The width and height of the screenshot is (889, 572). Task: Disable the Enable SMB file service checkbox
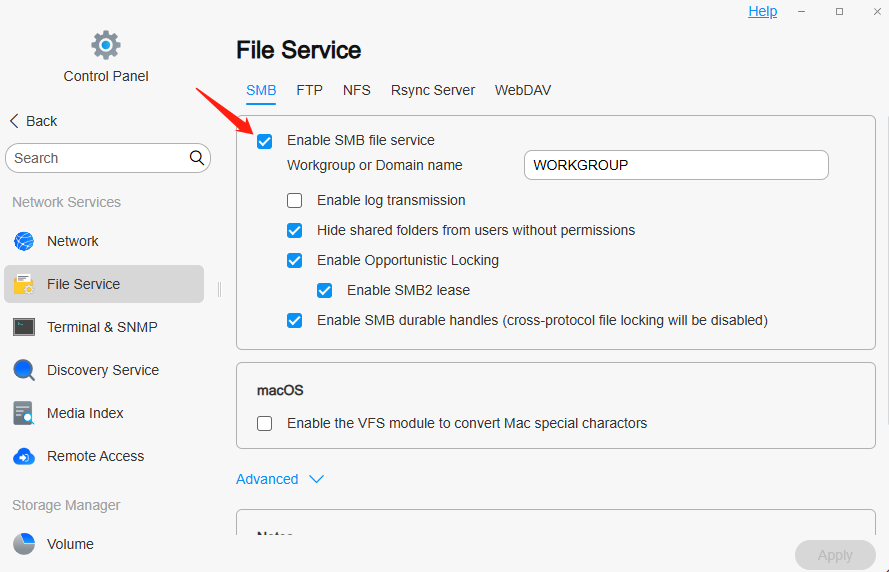pyautogui.click(x=264, y=141)
